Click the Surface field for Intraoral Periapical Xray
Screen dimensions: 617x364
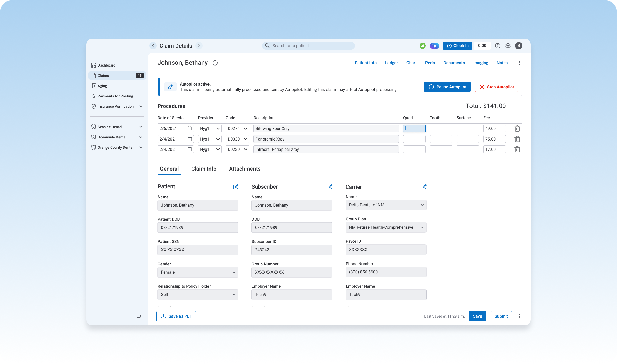[x=468, y=149]
